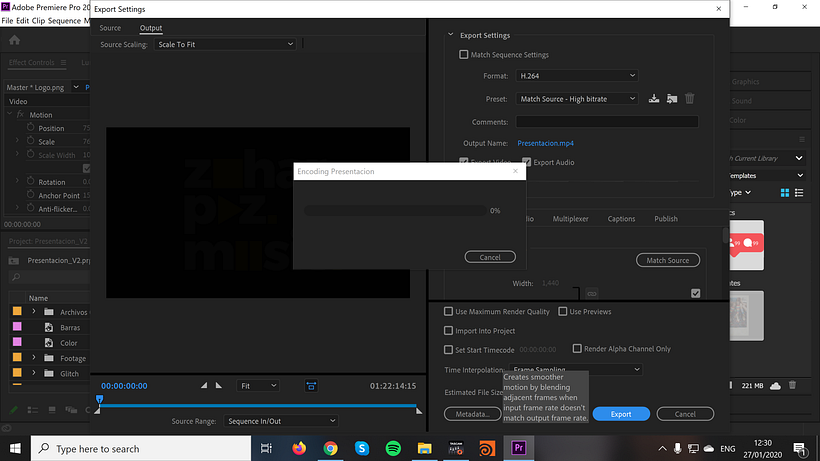Click the cloud sync icon

point(775,386)
